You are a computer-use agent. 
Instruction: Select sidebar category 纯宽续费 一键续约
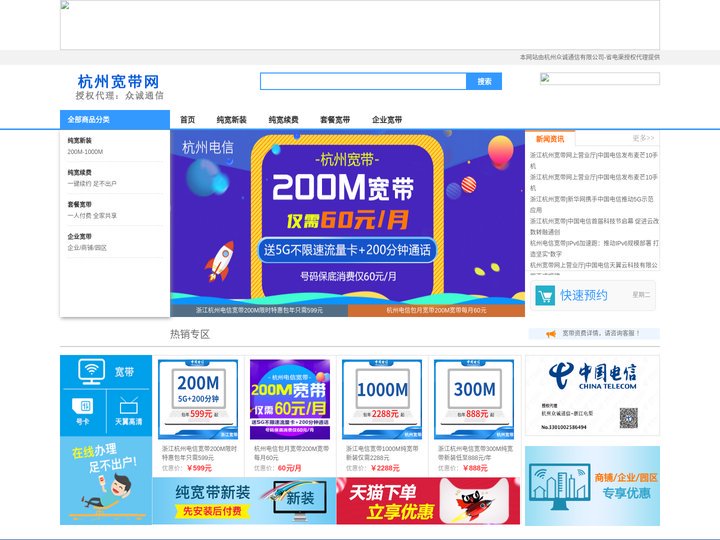click(115, 178)
